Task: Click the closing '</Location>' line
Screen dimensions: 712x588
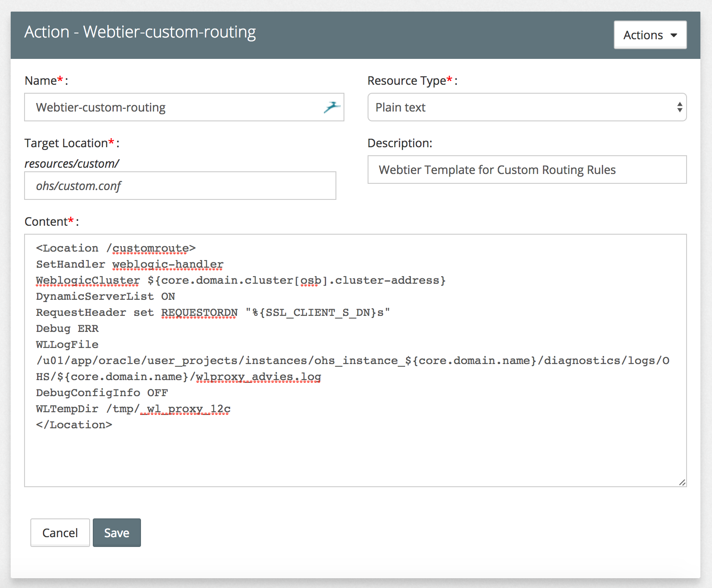Action: (x=74, y=425)
